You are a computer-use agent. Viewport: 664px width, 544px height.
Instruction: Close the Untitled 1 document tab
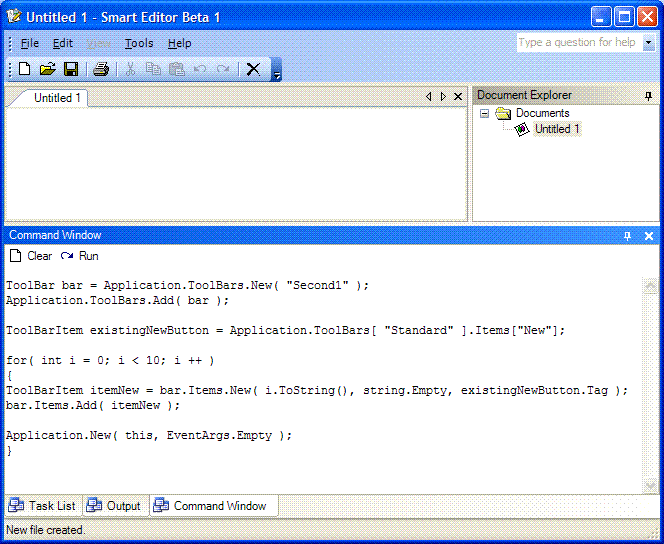(x=458, y=97)
